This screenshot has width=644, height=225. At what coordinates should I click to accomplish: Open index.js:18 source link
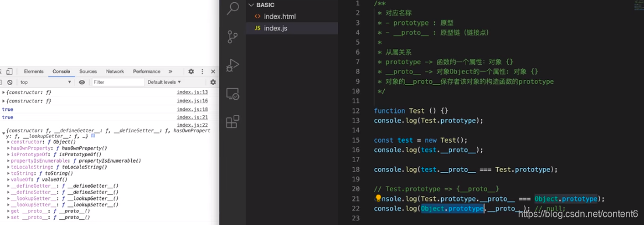[192, 109]
